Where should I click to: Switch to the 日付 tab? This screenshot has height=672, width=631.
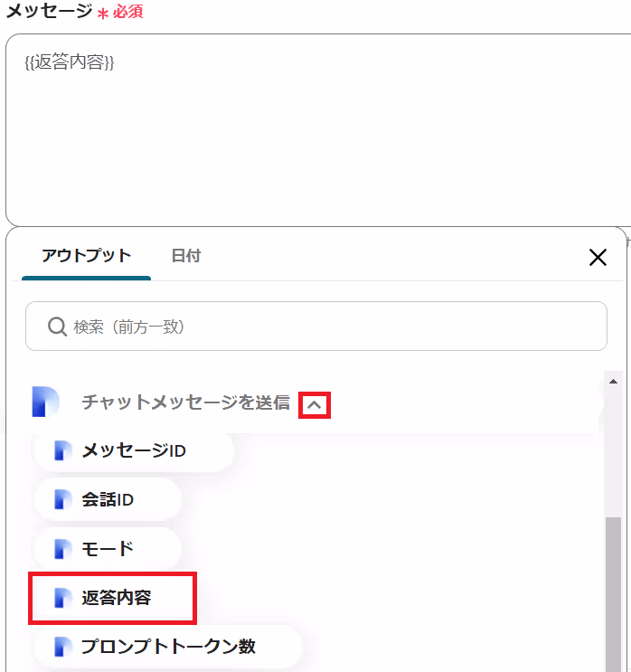[x=186, y=256]
